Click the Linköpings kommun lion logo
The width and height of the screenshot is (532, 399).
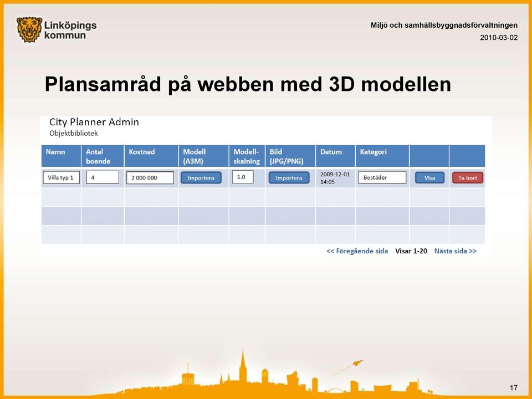point(29,29)
